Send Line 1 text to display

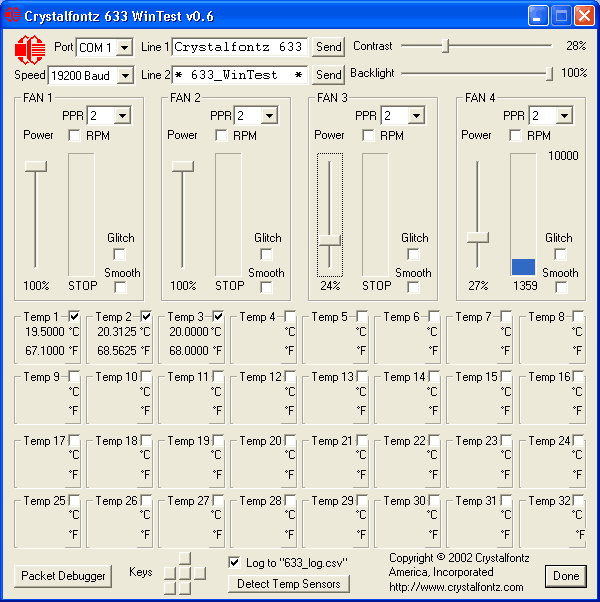[328, 47]
